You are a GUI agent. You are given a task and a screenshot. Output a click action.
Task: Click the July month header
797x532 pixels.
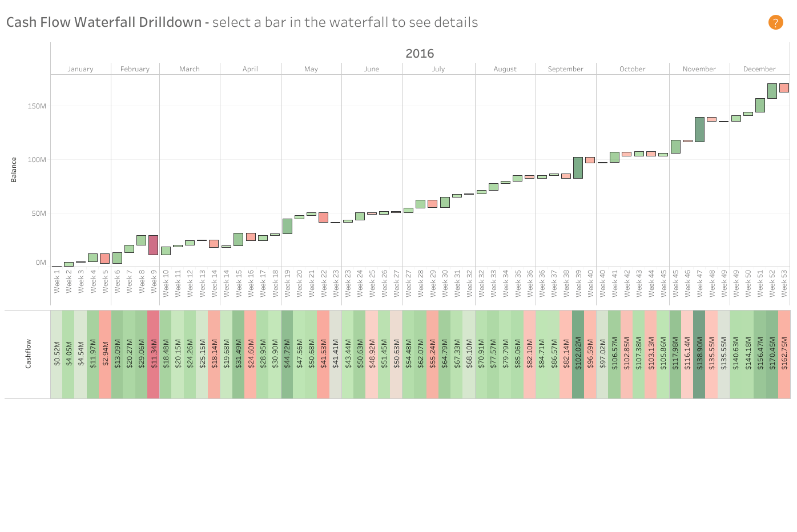(x=438, y=69)
